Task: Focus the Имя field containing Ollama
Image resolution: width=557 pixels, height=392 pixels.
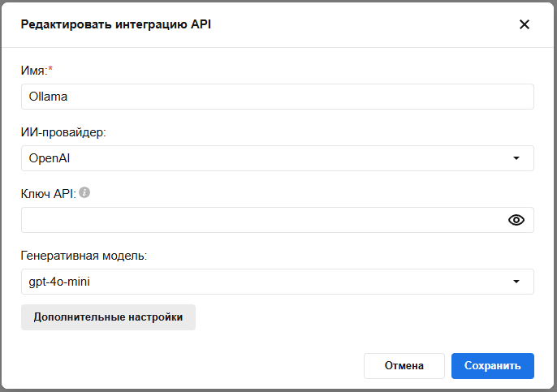Action: point(276,97)
